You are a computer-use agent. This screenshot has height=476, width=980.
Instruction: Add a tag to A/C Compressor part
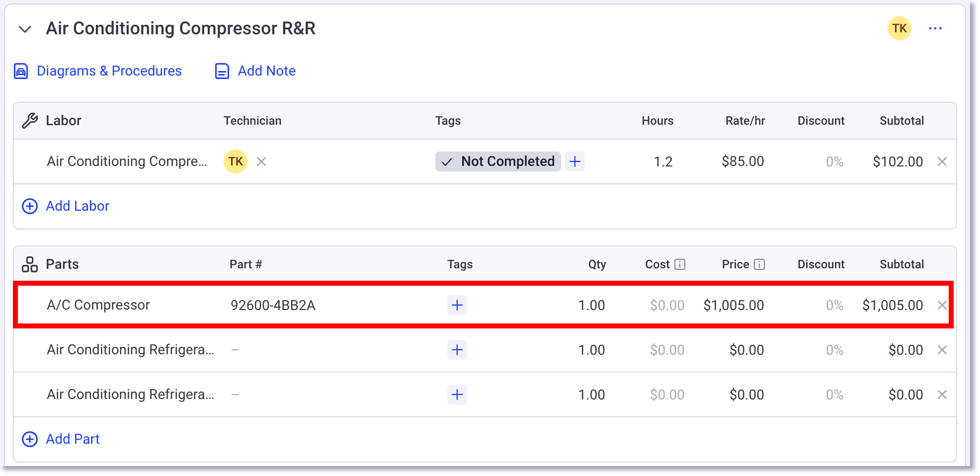[x=457, y=305]
